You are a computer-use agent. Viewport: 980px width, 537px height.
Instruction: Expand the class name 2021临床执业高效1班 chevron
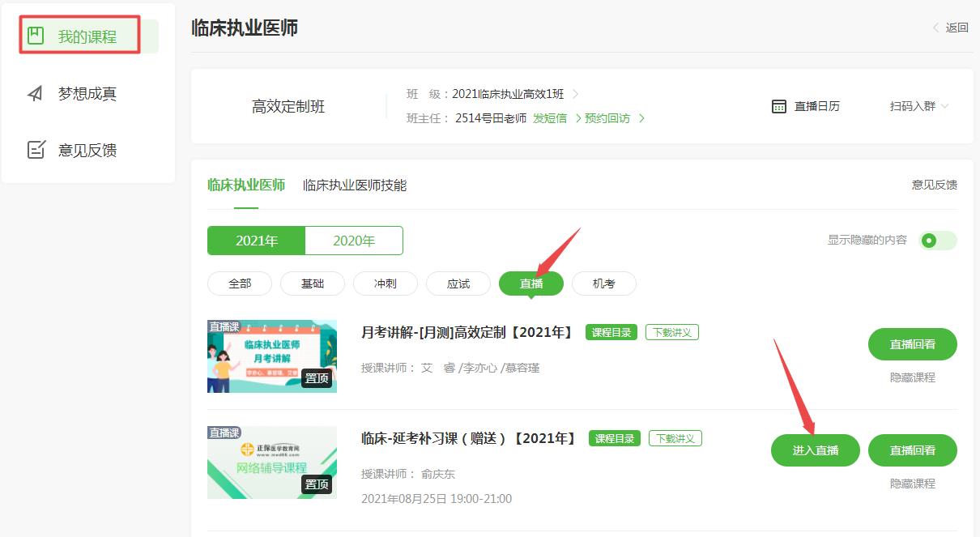pos(575,94)
